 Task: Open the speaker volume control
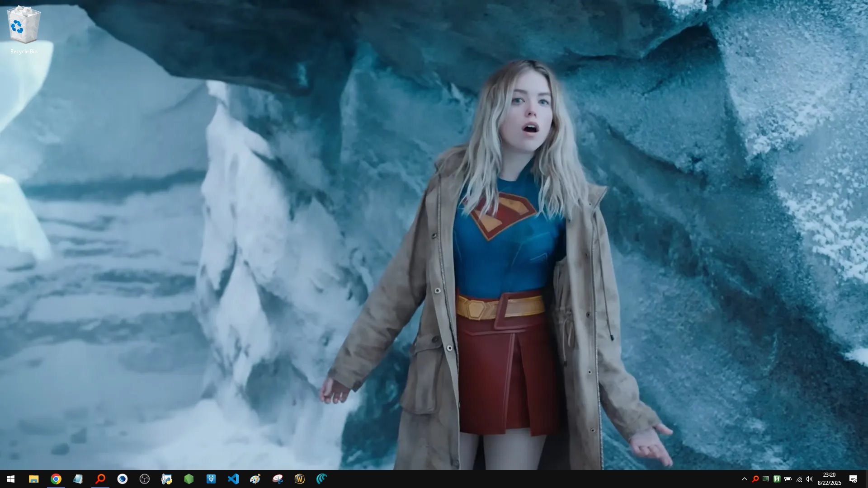[x=809, y=479]
